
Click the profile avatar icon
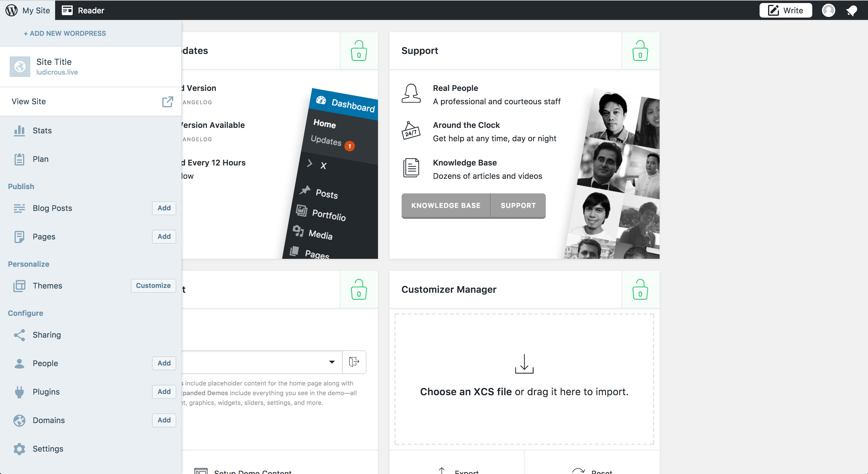pos(829,10)
